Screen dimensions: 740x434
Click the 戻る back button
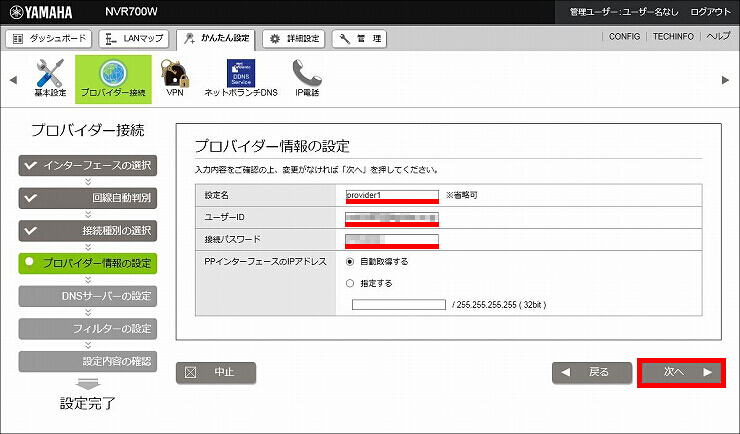coord(592,373)
